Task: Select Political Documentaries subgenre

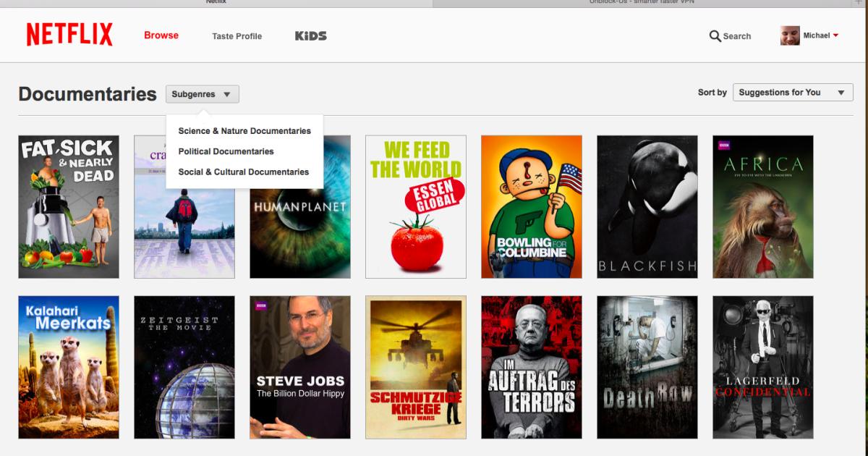Action: point(226,151)
